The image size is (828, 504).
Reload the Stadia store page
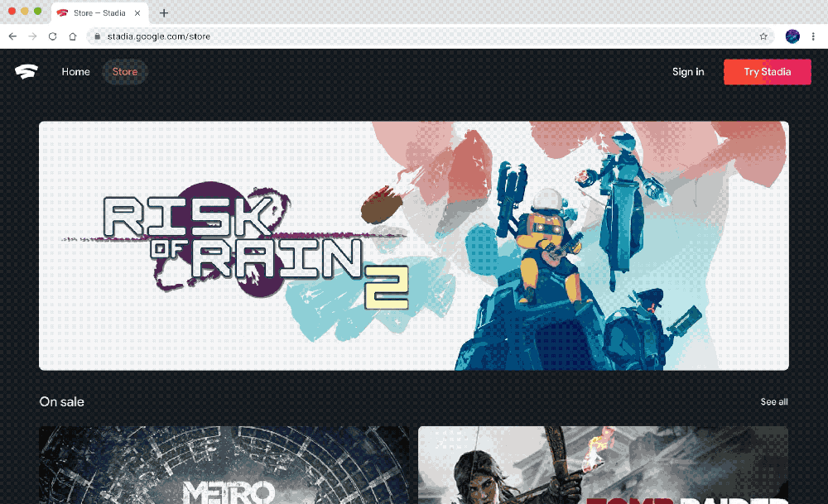click(x=52, y=36)
